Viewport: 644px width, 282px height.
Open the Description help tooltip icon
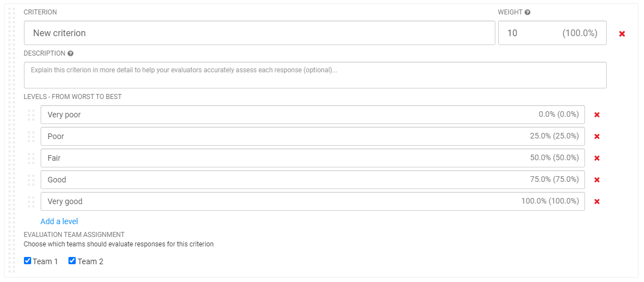pos(70,53)
